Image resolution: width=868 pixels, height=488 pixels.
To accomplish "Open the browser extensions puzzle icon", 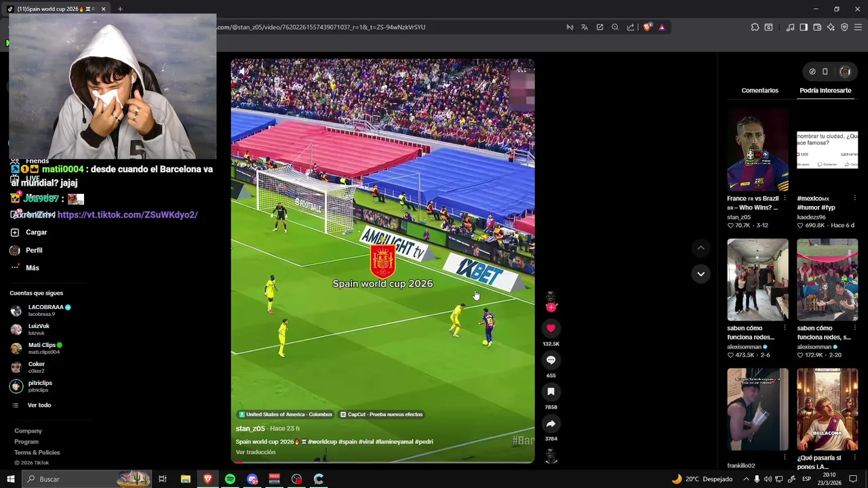I will 755,27.
